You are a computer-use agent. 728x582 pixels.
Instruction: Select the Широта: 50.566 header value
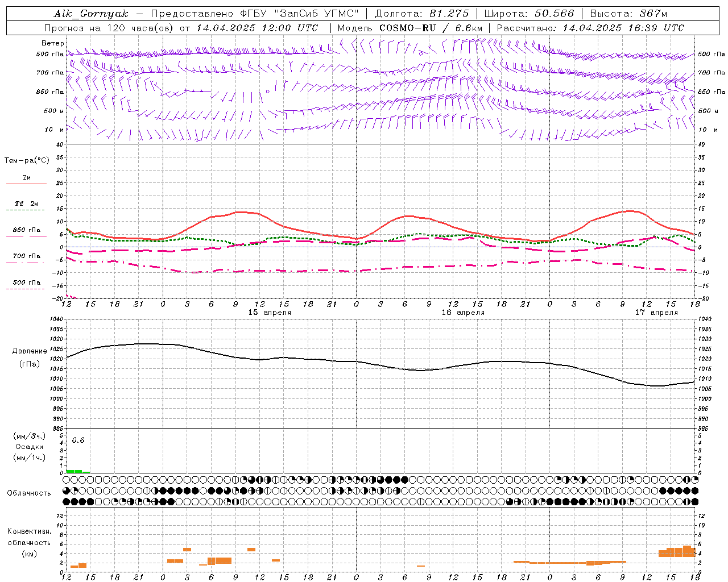[530, 14]
